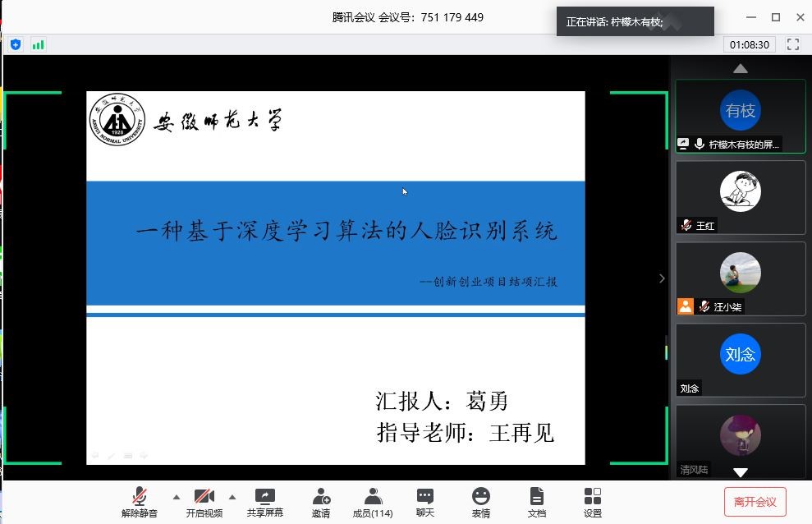Collapse the participant sidebar with chevron
The height and width of the screenshot is (524, 812).
click(x=662, y=278)
